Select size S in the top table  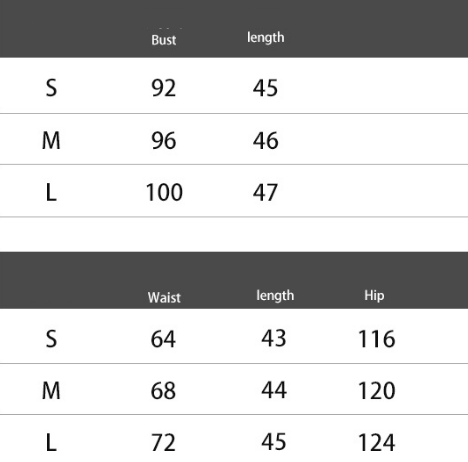tap(51, 88)
